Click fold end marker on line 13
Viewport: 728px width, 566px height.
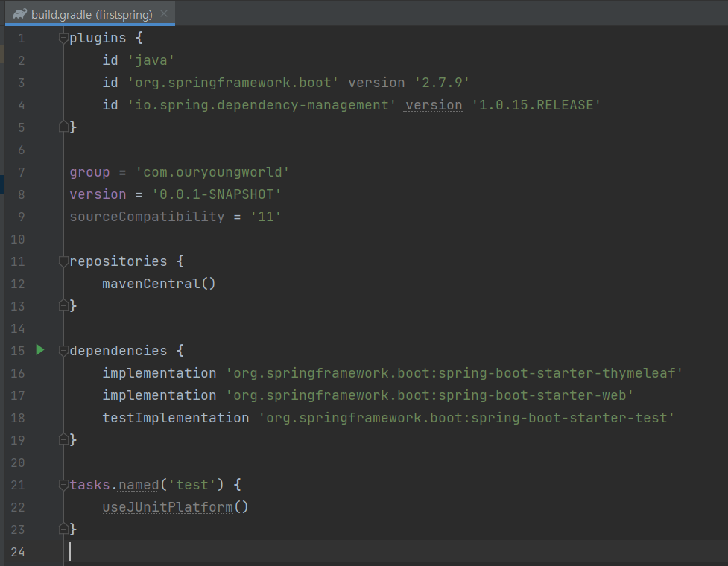[63, 305]
